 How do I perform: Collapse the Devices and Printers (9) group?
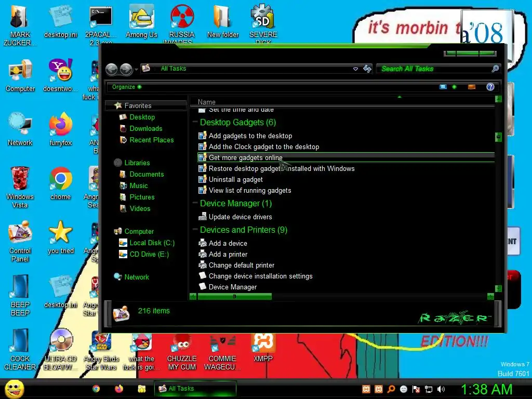click(195, 229)
